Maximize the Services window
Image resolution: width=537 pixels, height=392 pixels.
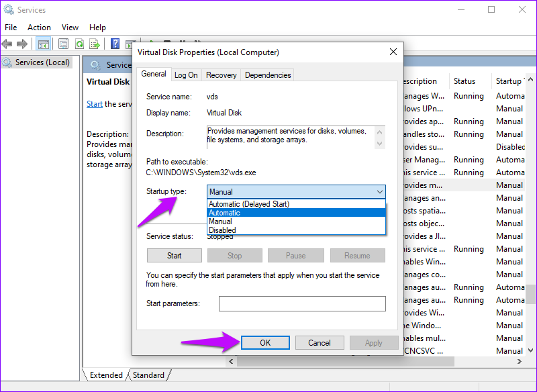pyautogui.click(x=491, y=9)
